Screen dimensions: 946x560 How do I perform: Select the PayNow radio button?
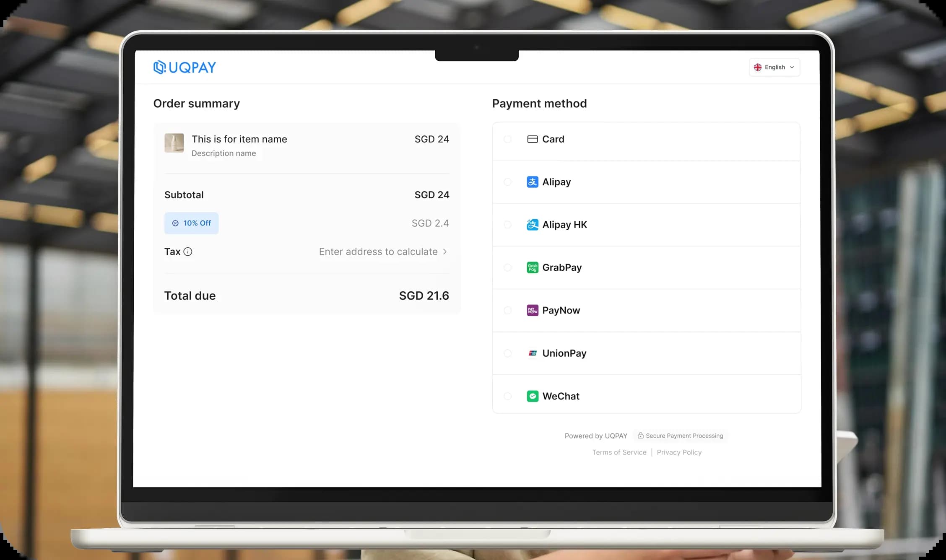[x=507, y=310]
